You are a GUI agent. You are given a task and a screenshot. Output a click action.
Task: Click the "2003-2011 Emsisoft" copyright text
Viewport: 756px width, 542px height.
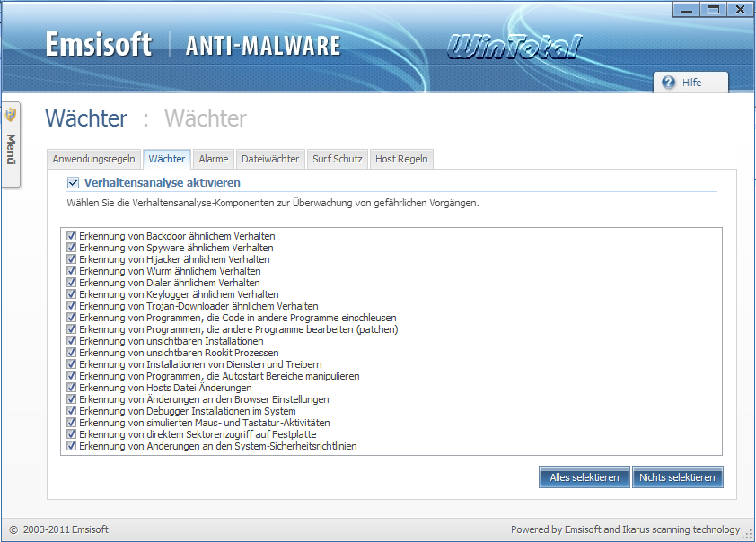(x=66, y=529)
